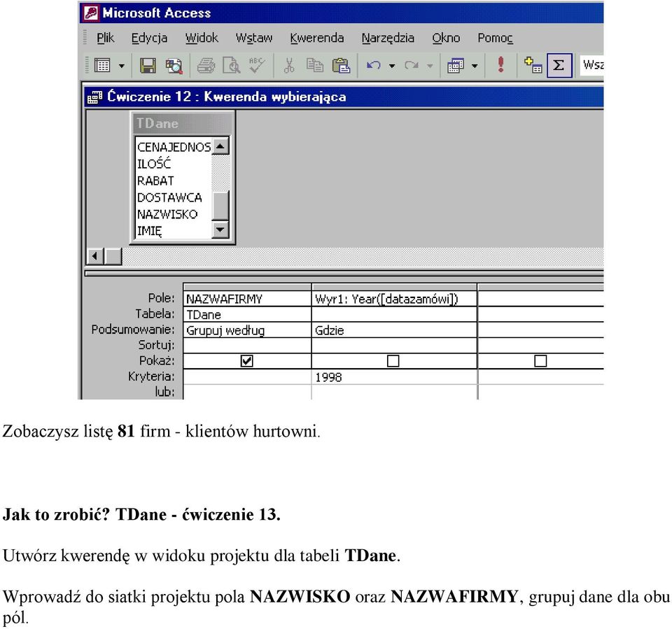Image resolution: width=672 pixels, height=629 pixels.
Task: Open the View type dropdown arrow
Action: 122,66
